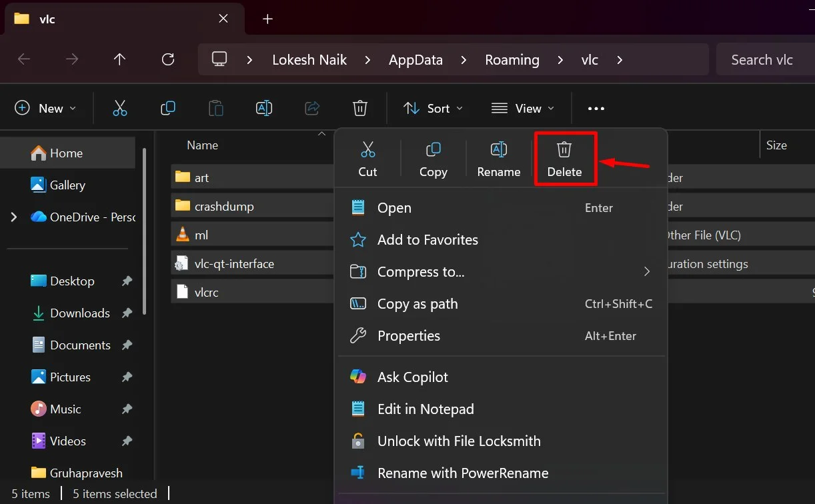Unpin Pictures from the sidebar
The height and width of the screenshot is (504, 815).
coord(127,377)
